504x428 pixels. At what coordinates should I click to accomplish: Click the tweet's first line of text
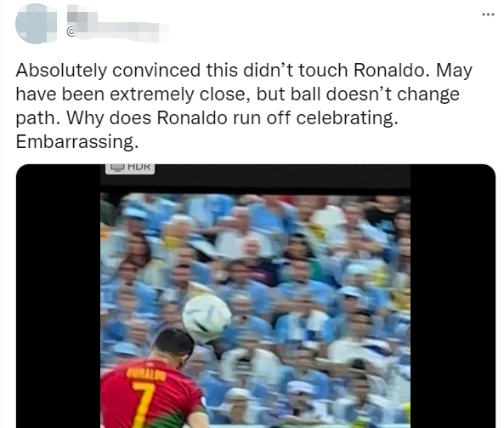tap(244, 70)
